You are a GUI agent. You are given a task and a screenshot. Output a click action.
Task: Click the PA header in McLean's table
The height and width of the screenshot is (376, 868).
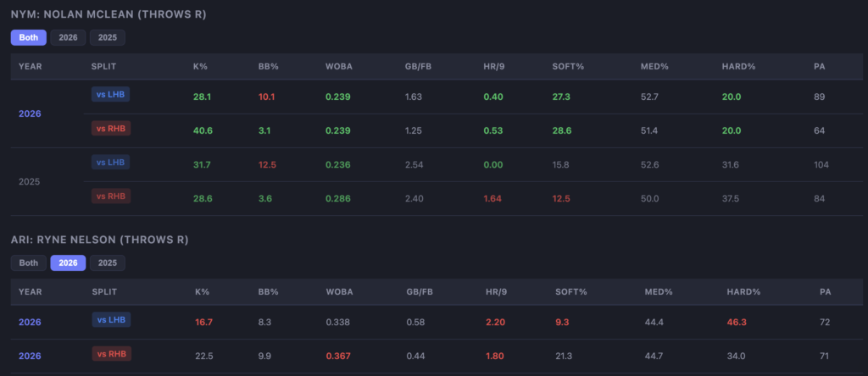click(x=820, y=66)
